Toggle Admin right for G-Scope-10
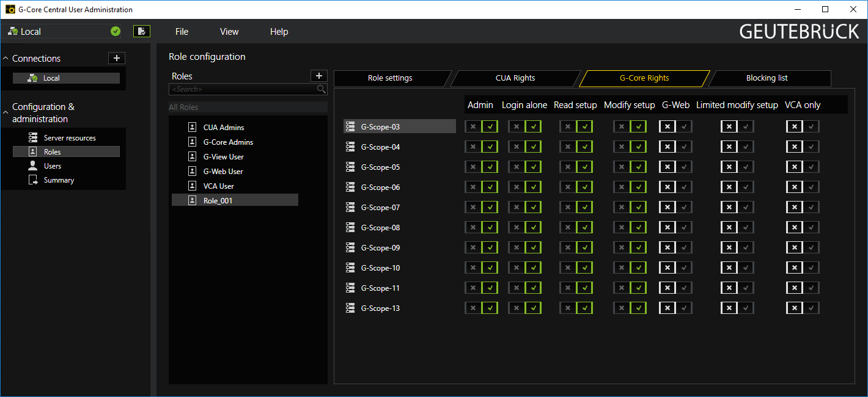 [481, 268]
